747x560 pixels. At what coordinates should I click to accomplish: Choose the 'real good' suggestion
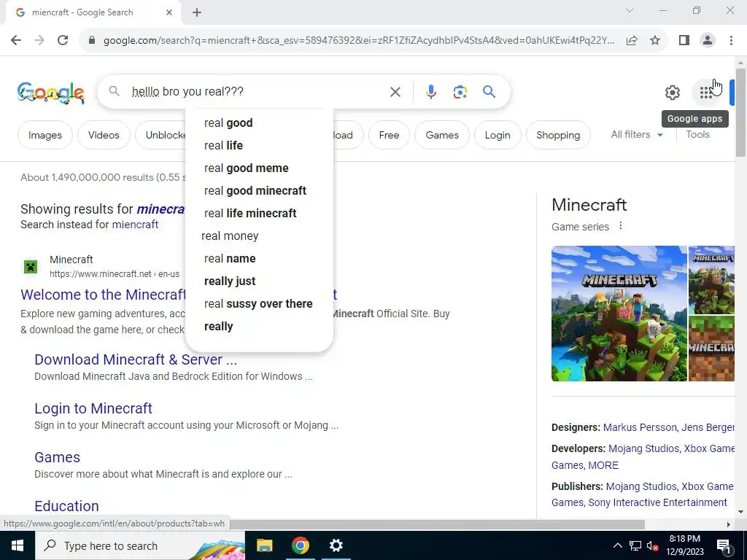pos(259,122)
